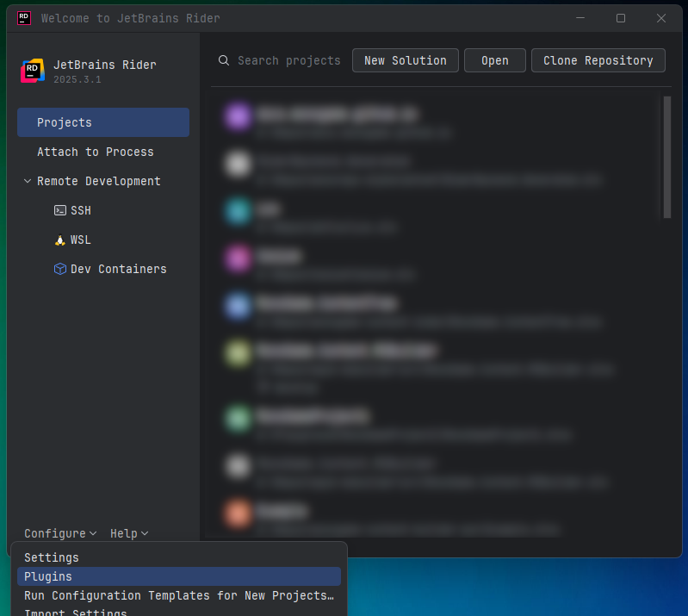Open the Configure dropdown

tap(60, 533)
